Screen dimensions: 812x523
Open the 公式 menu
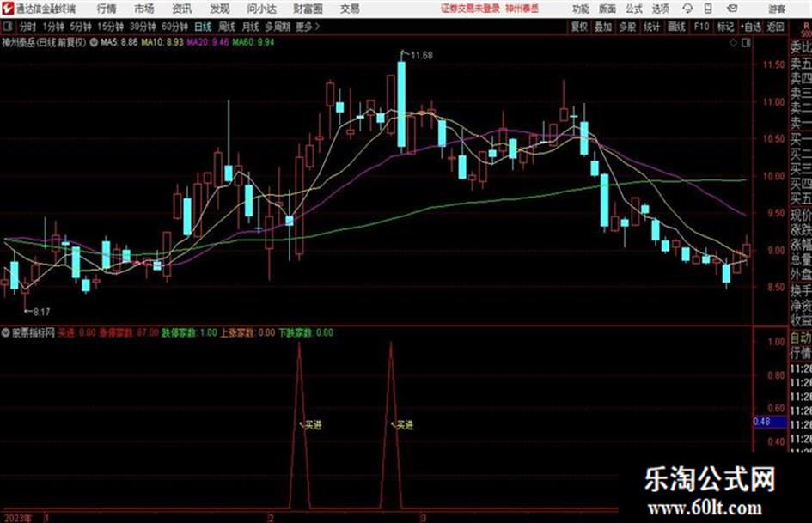tap(634, 9)
